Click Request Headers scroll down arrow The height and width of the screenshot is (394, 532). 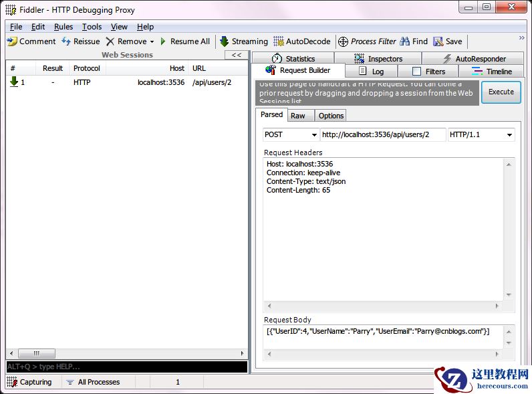(x=509, y=294)
